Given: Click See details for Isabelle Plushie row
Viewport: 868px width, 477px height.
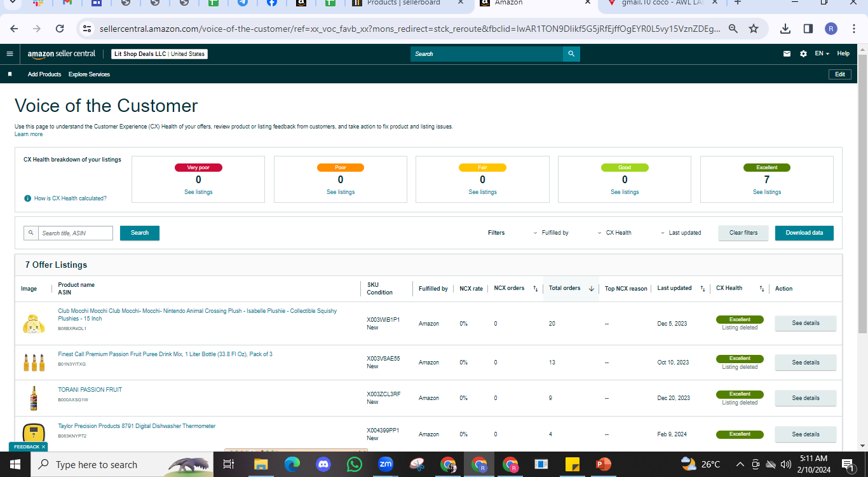Looking at the screenshot, I should (x=806, y=323).
